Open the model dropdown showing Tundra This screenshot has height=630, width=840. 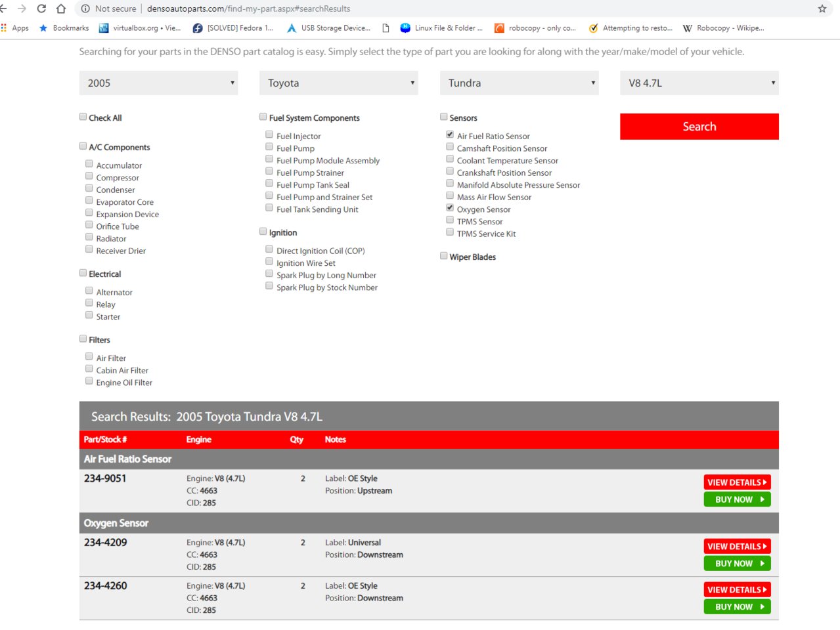pyautogui.click(x=519, y=83)
